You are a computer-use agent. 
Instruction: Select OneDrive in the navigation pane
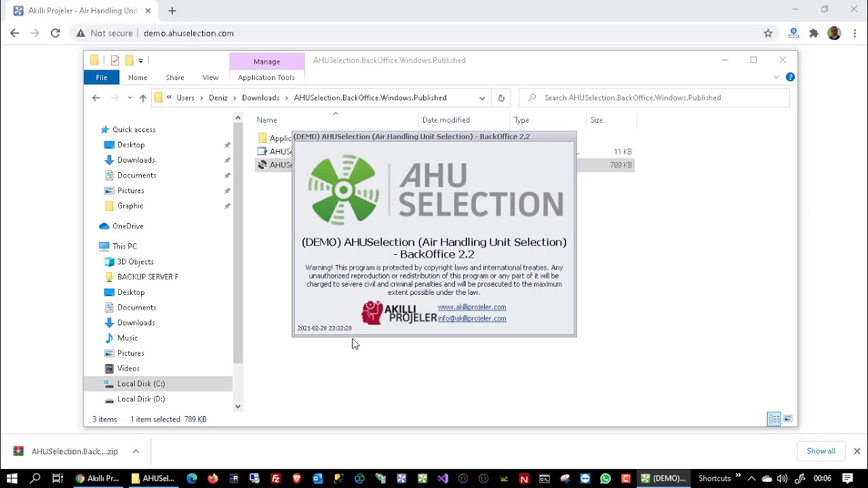[x=127, y=226]
